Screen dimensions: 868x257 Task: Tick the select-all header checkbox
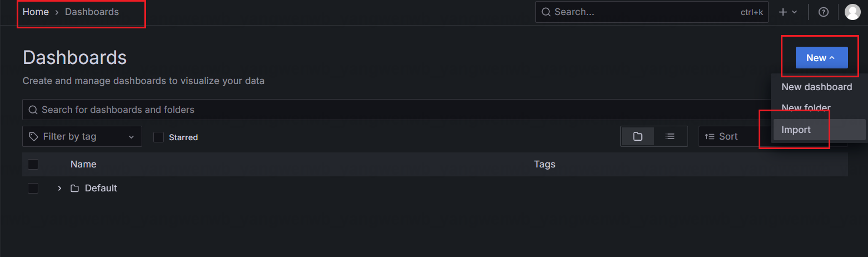point(33,164)
